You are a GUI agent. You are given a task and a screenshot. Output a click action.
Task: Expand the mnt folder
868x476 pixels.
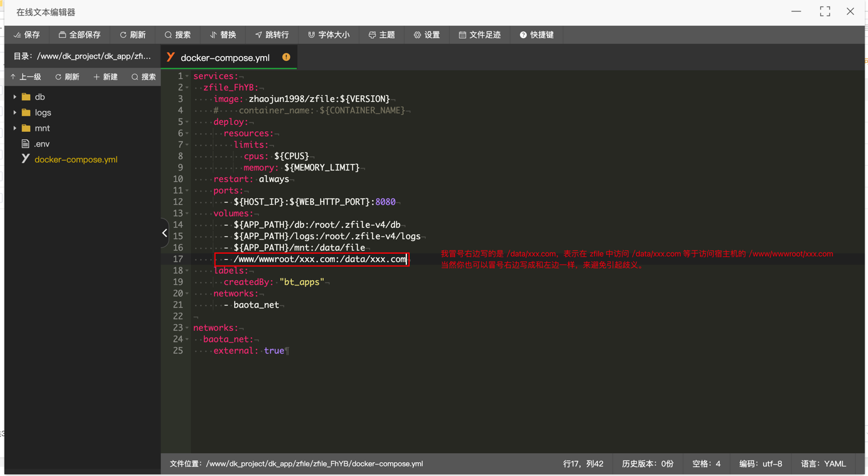point(15,128)
